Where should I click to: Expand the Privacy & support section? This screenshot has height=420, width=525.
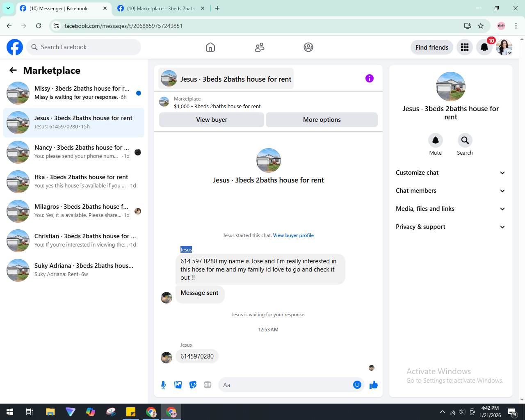(450, 227)
